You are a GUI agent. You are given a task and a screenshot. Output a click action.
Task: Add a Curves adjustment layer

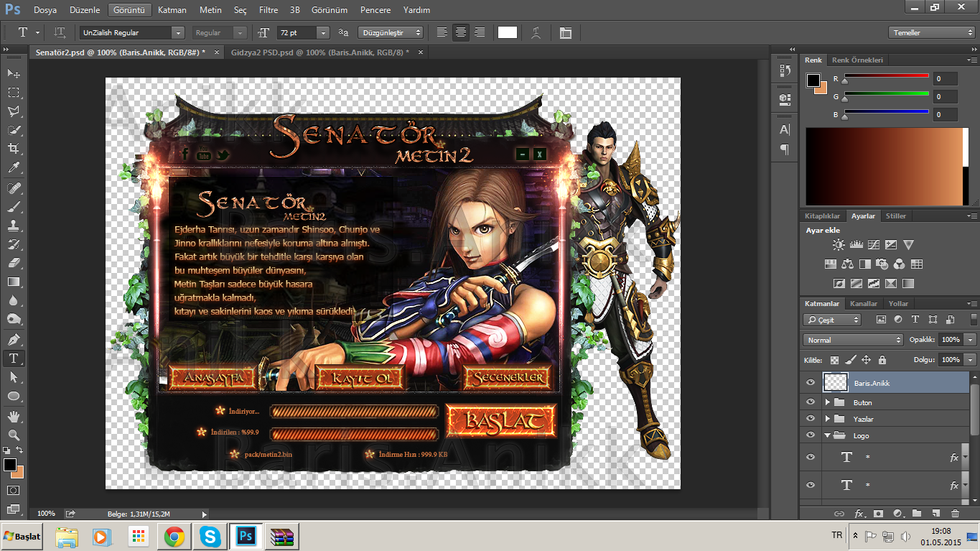[873, 245]
